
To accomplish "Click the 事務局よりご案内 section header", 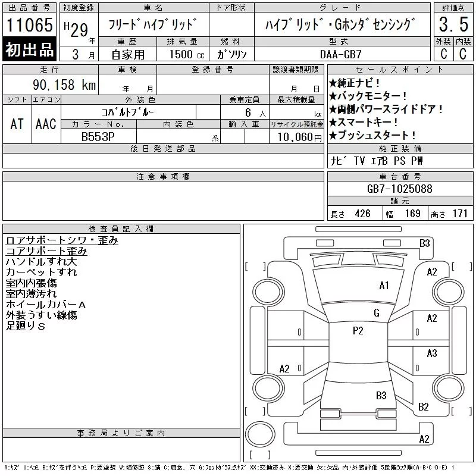I will 121,433.
